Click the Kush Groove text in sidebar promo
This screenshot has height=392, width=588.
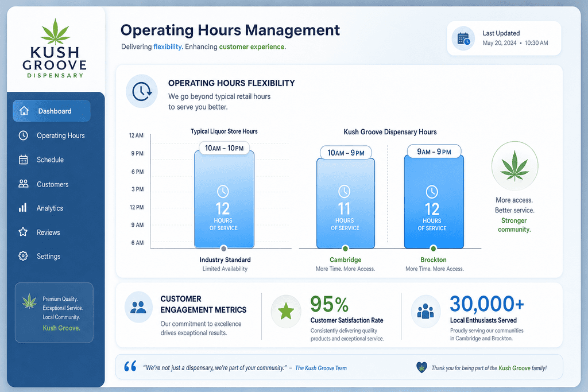(x=61, y=328)
